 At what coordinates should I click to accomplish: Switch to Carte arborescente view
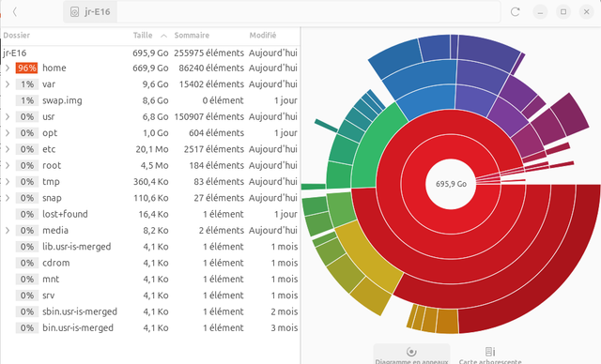490,355
